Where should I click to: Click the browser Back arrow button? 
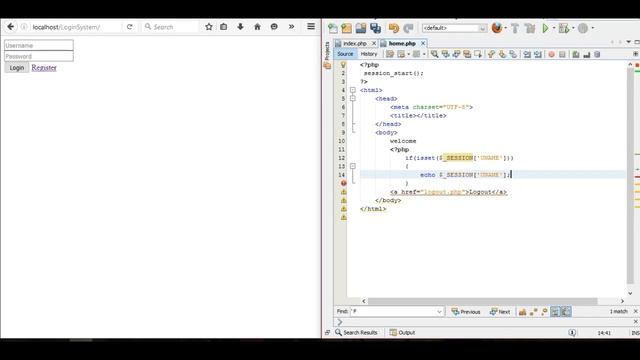click(x=11, y=27)
